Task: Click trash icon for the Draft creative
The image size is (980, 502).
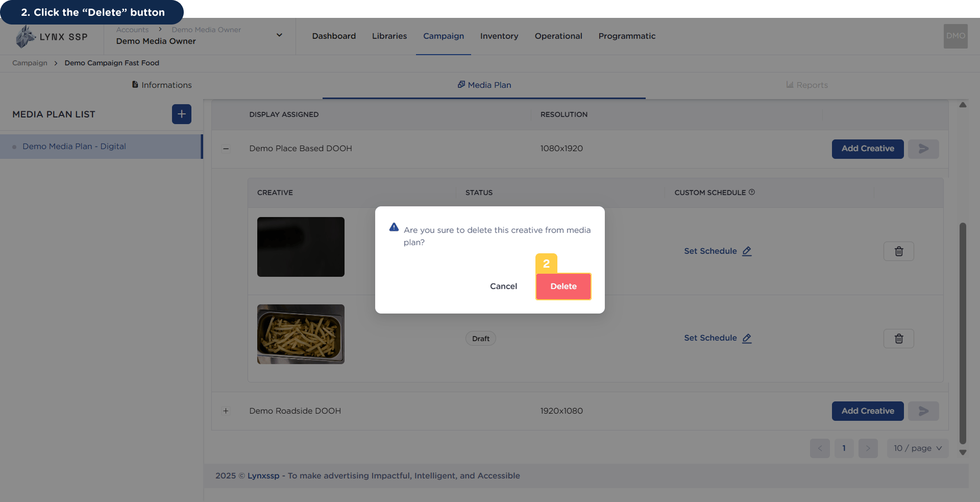Action: (x=899, y=339)
